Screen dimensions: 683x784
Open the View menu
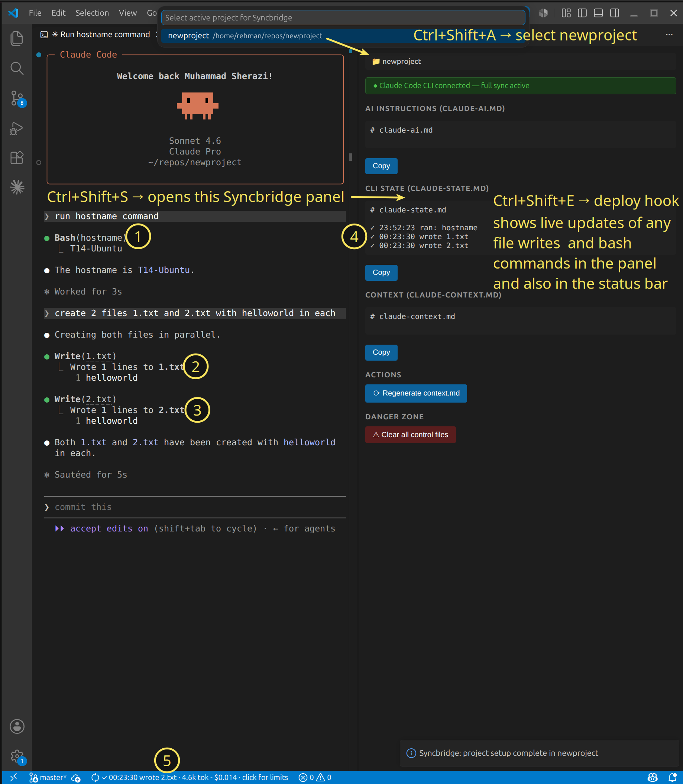pyautogui.click(x=128, y=13)
